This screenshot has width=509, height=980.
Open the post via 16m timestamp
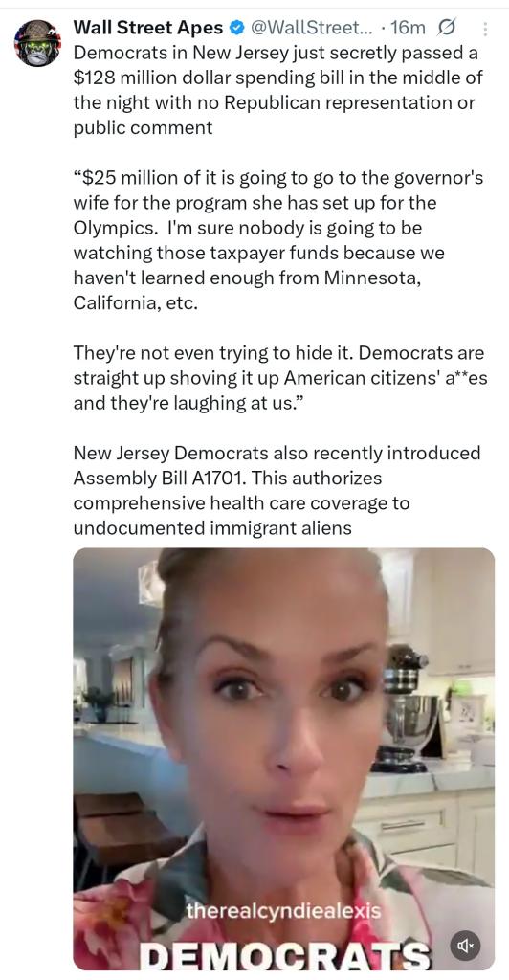pyautogui.click(x=408, y=28)
